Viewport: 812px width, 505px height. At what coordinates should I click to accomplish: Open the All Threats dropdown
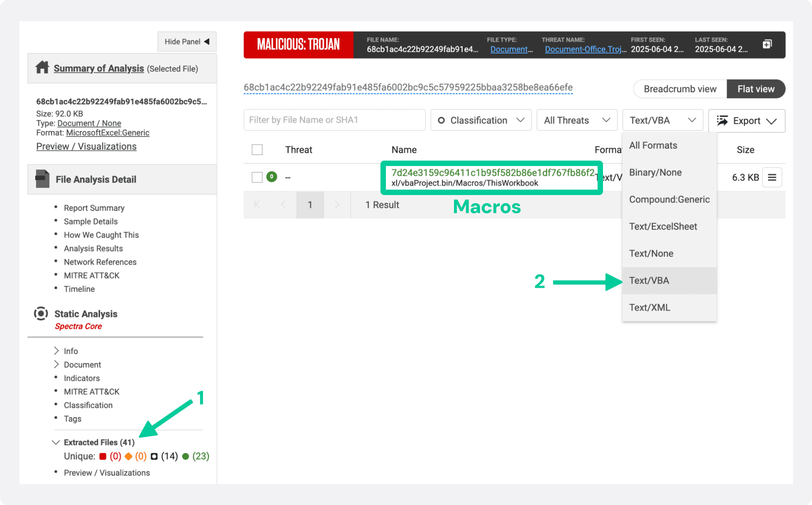(577, 120)
